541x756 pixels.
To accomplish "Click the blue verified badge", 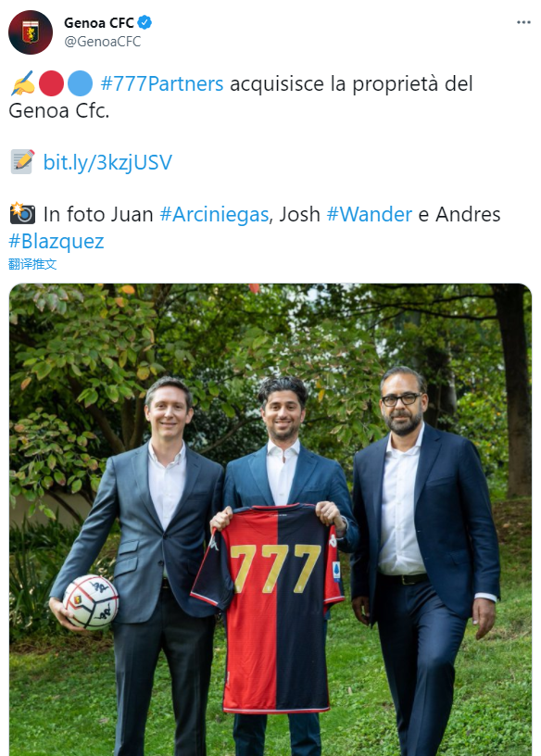I will click(145, 22).
